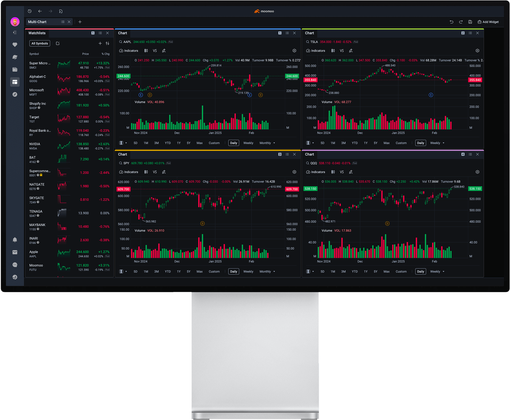Select 1Y range in SPY chart
Screen dimensions: 510x420
pyautogui.click(x=179, y=272)
